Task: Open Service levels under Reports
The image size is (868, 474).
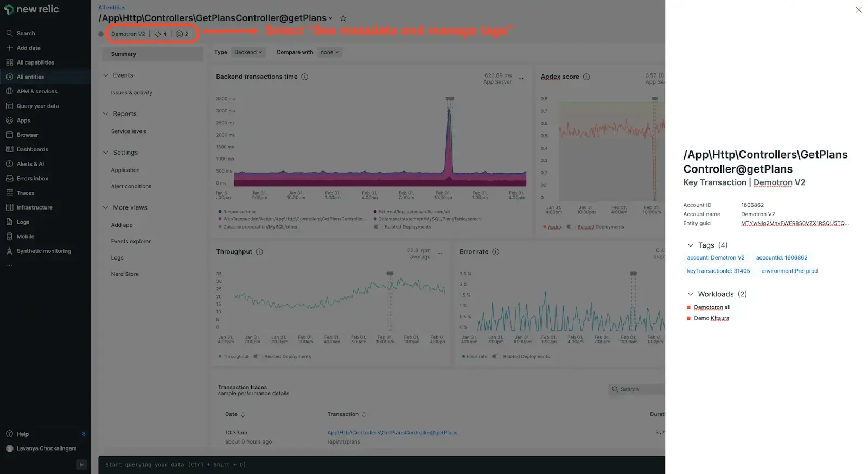Action: click(x=129, y=131)
